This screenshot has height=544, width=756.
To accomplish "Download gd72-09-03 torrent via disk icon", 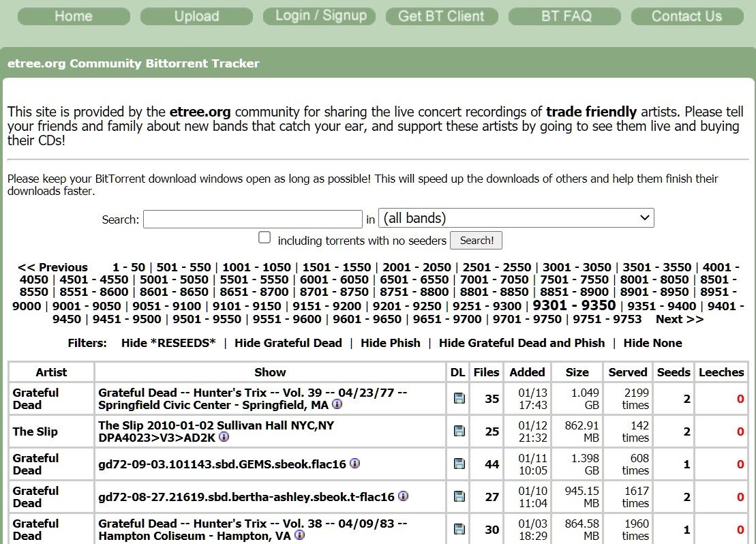I will click(459, 464).
